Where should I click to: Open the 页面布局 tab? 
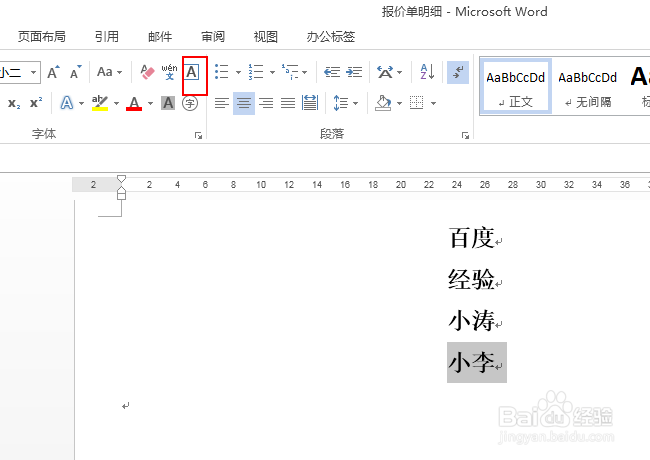pyautogui.click(x=41, y=36)
